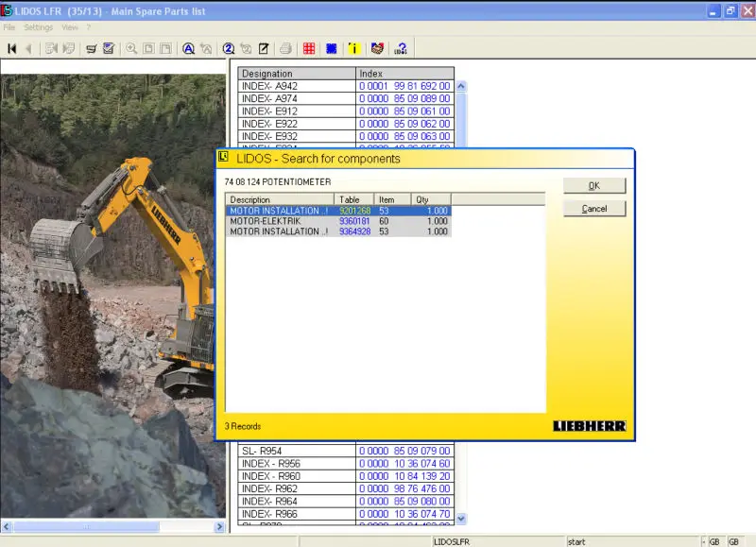This screenshot has width=756, height=547.
Task: Click the LIDOS help question mark icon
Action: tap(401, 48)
